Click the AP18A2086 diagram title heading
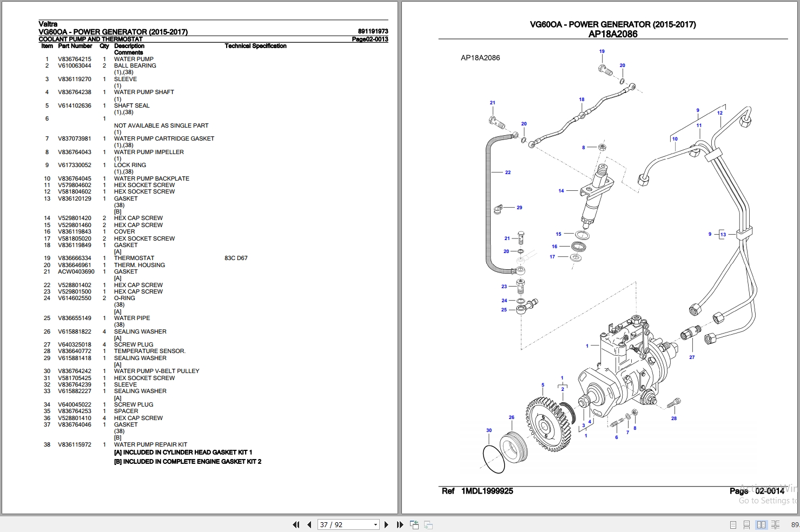 [x=613, y=34]
